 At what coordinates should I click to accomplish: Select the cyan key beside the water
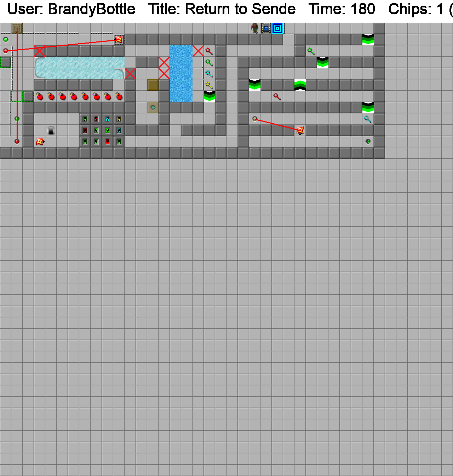tap(209, 74)
